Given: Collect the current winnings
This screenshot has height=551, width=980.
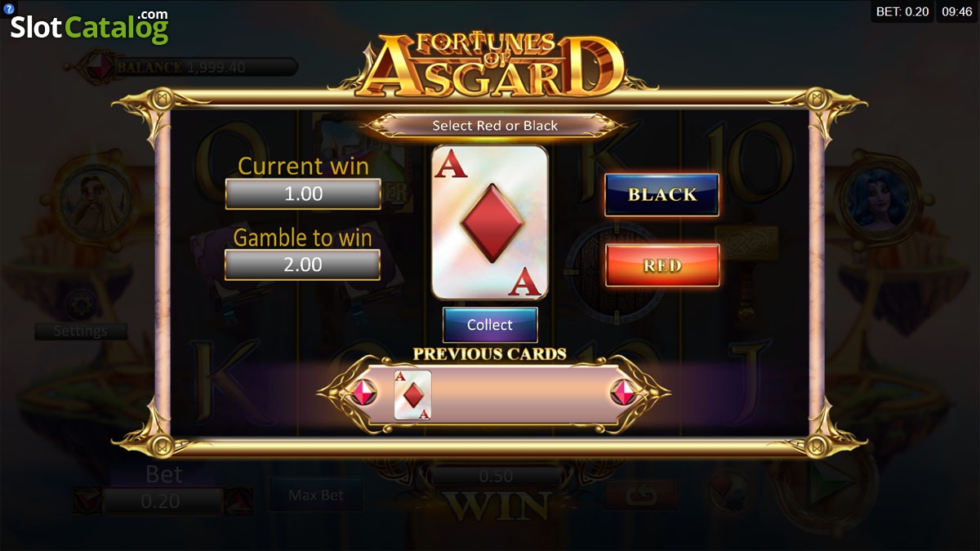Looking at the screenshot, I should [490, 325].
